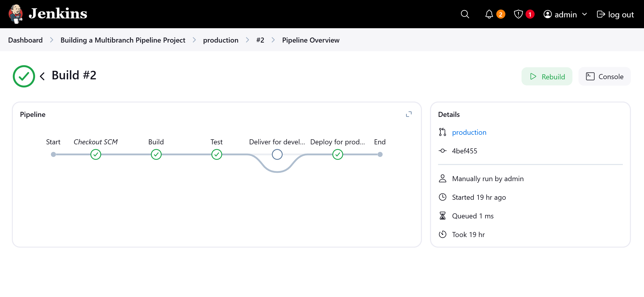Expand chevron after production breadcrumb
The image size is (644, 297).
[x=247, y=40]
